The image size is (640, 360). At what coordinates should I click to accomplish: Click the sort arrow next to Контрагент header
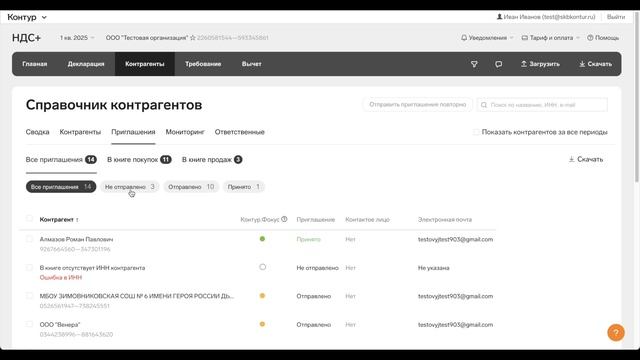coord(77,220)
